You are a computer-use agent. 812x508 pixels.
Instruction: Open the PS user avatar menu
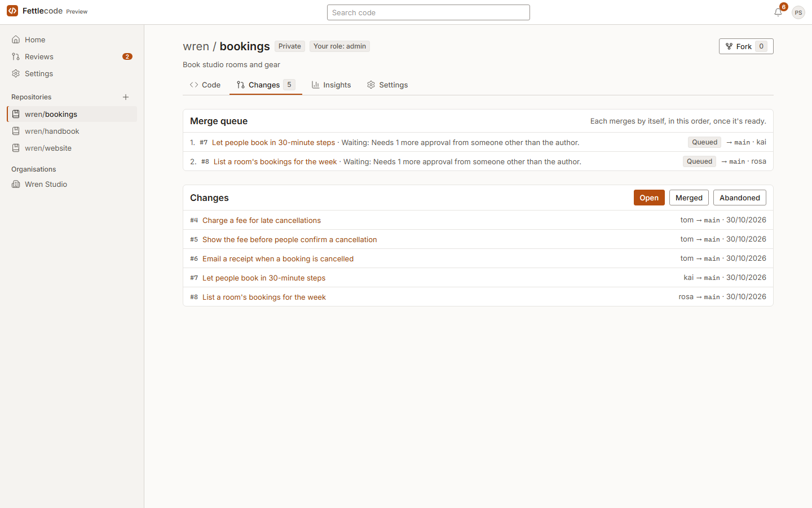coord(798,12)
